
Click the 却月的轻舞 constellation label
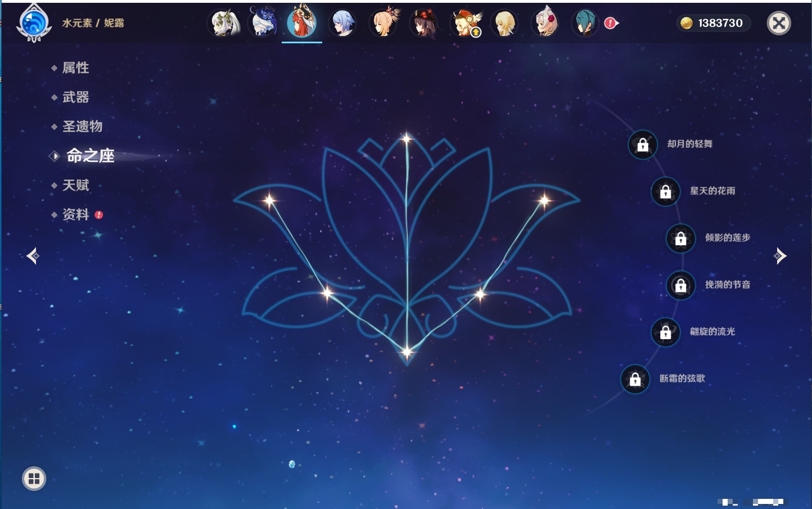pos(690,144)
